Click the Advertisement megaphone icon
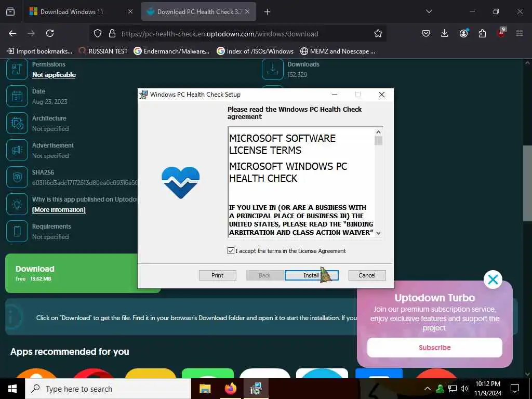The width and height of the screenshot is (532, 399). pyautogui.click(x=17, y=150)
